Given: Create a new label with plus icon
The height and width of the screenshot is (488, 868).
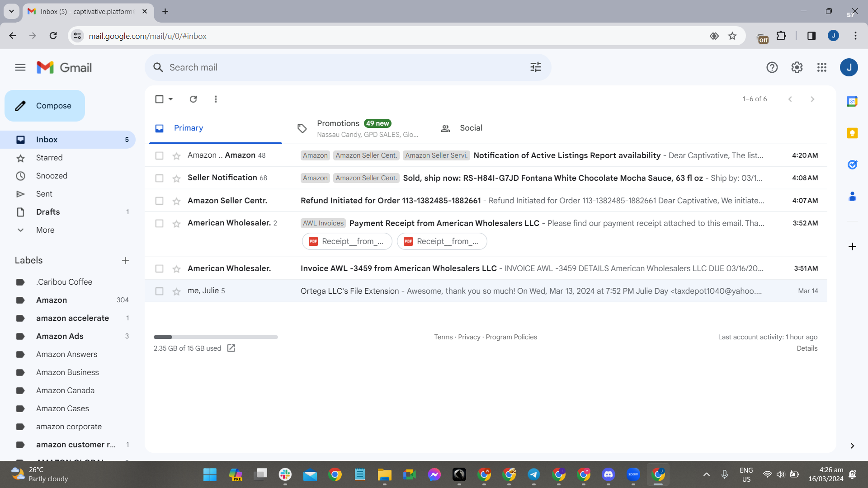Looking at the screenshot, I should pyautogui.click(x=125, y=260).
